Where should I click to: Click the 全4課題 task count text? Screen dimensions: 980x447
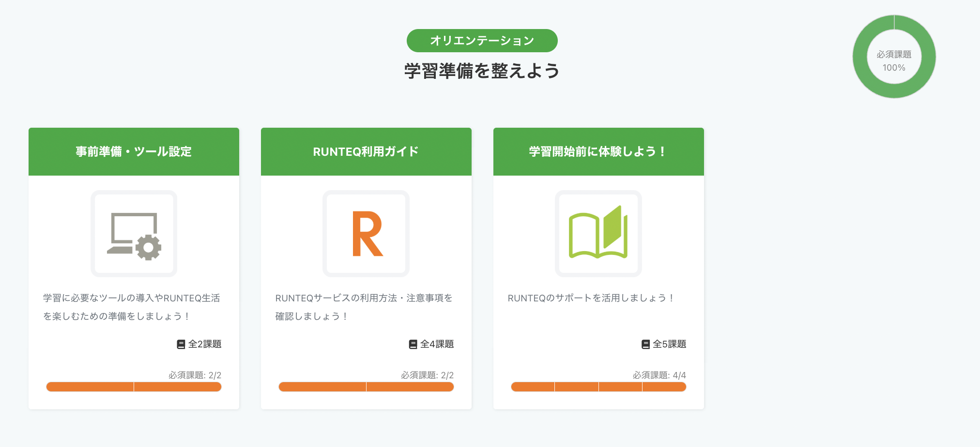[x=437, y=344]
